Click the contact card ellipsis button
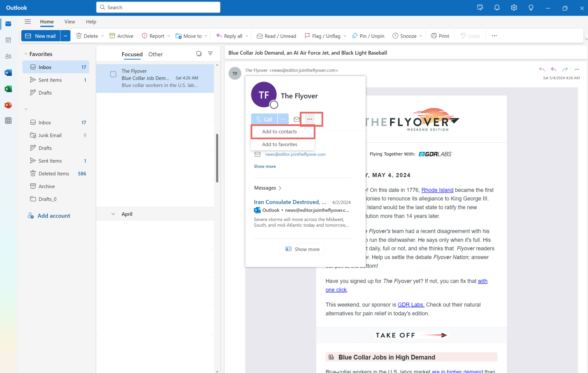588x373 pixels. [310, 119]
